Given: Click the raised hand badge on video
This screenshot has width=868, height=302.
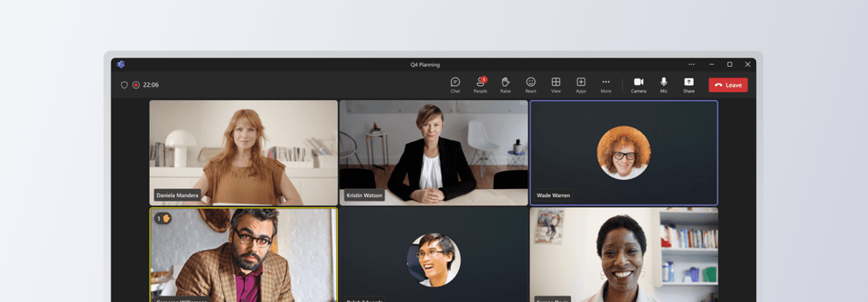Looking at the screenshot, I should (x=163, y=218).
